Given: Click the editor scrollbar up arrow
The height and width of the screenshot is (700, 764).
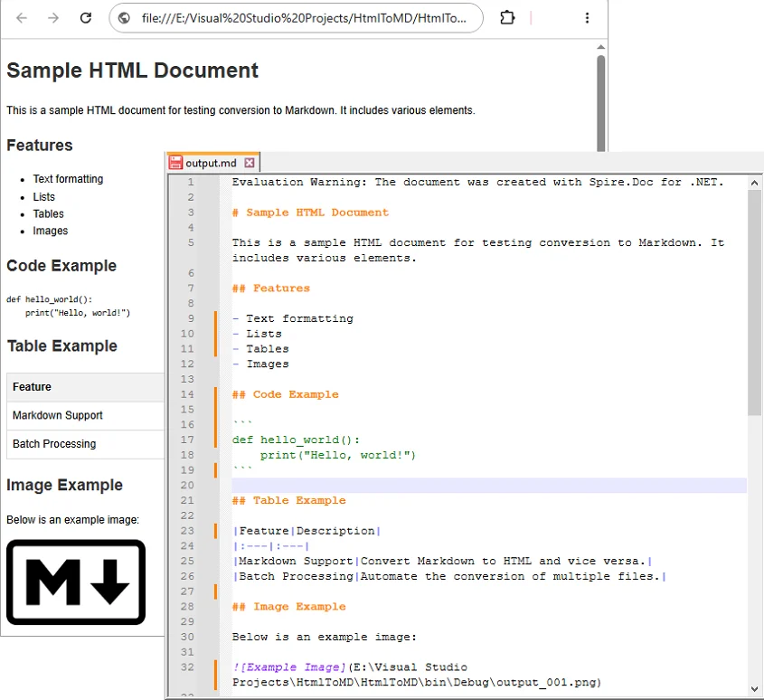Looking at the screenshot, I should 754,184.
